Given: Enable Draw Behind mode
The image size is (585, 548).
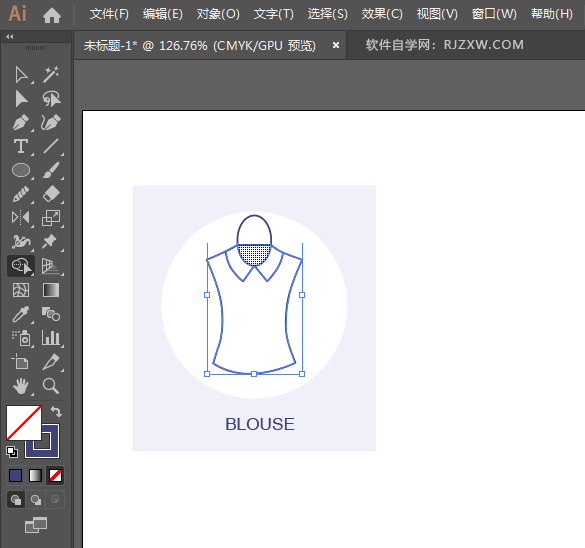Looking at the screenshot, I should (x=36, y=500).
